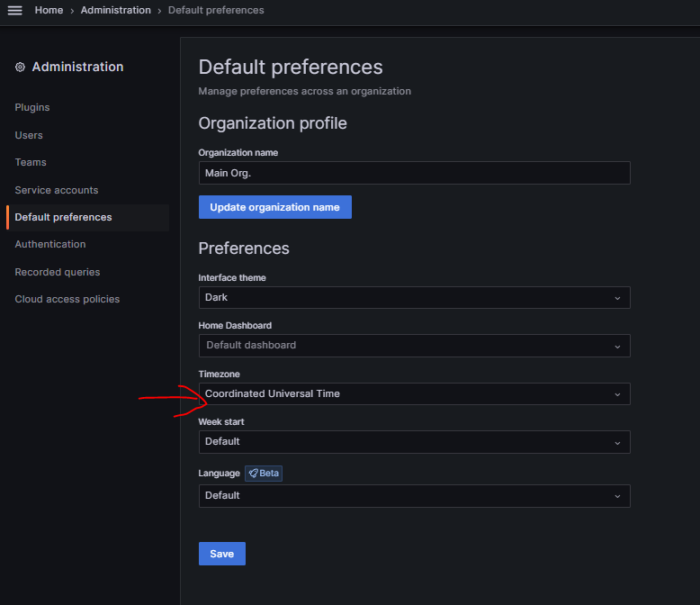This screenshot has width=700, height=605.
Task: Click the Beta rocket badge
Action: click(264, 474)
